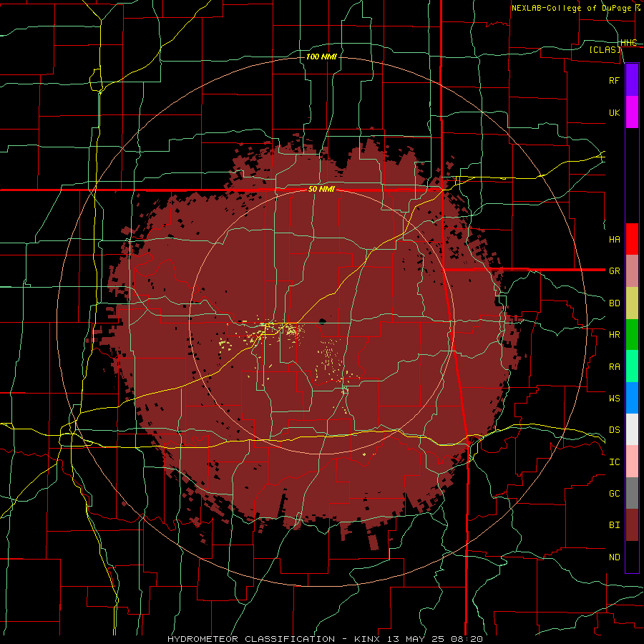Click the RA light green legend swatch
This screenshot has width=644, height=644.
coord(632,366)
